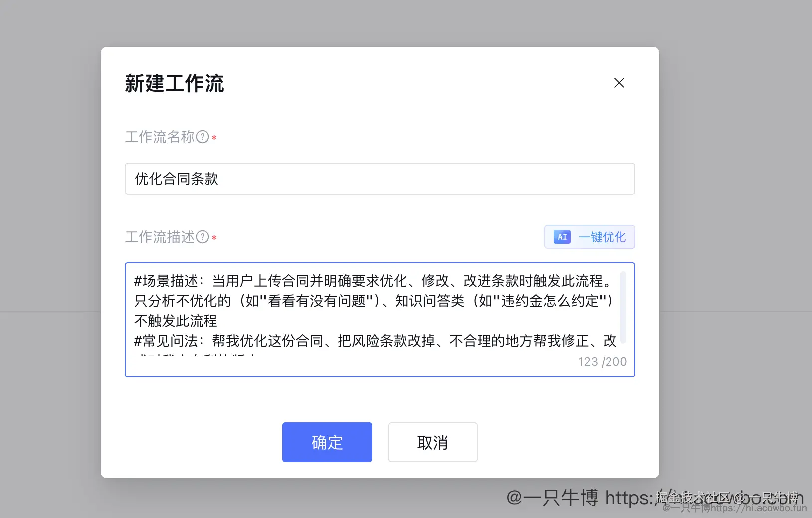Screen dimensions: 812x518
Task: Click the AI badge icon on 一键优化
Action: point(562,237)
